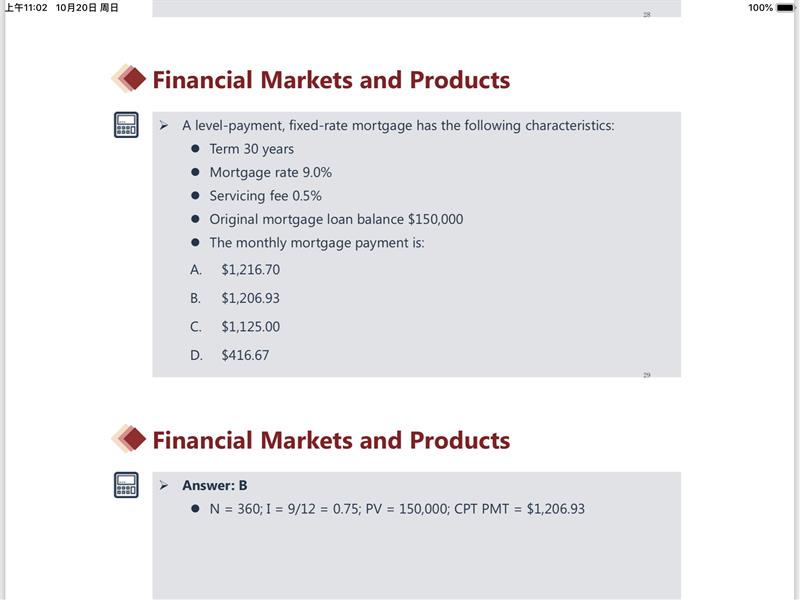Click the bold Answer: B text

214,485
